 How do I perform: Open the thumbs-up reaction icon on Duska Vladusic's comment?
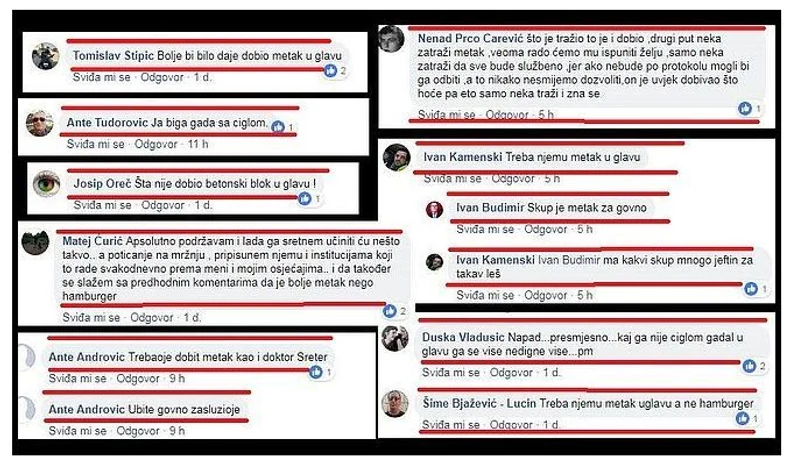749,366
